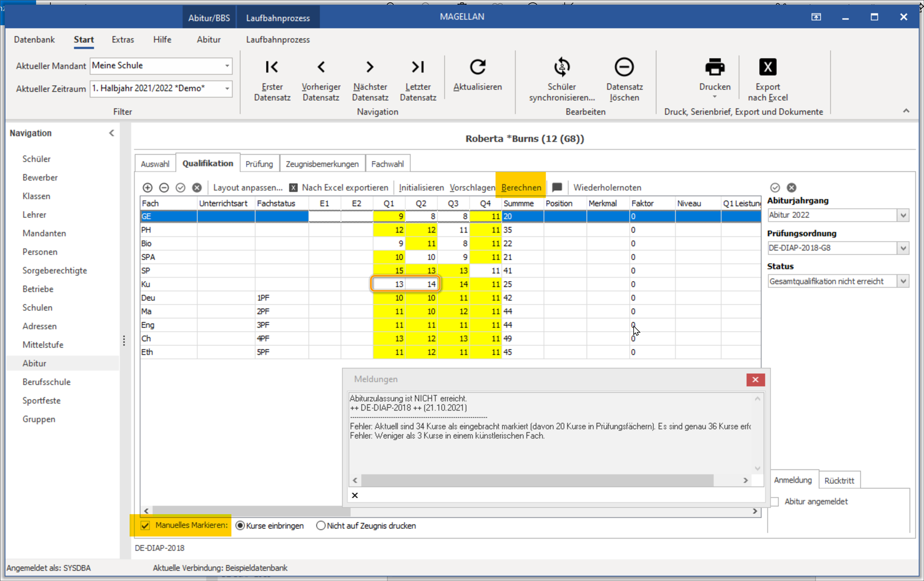This screenshot has width=924, height=581.
Task: Click the Vorschlagen button
Action: 472,187
